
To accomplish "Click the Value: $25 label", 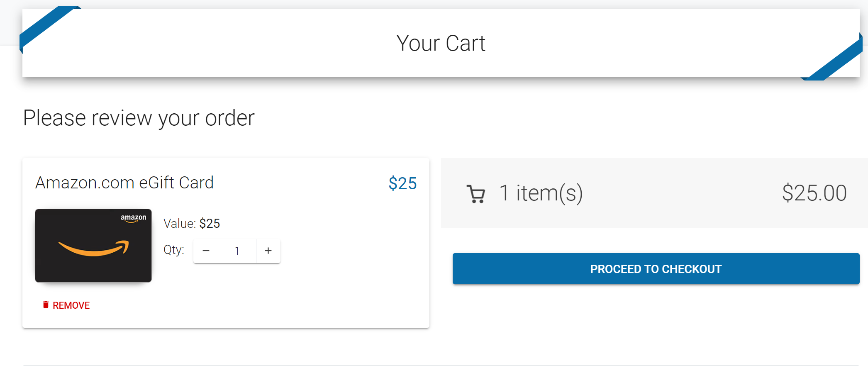I will (x=192, y=223).
